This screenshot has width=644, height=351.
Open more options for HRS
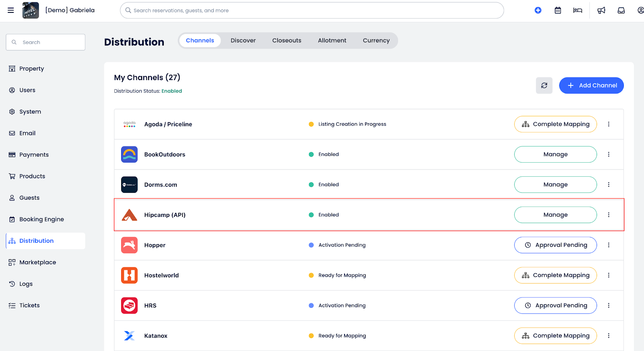tap(609, 306)
